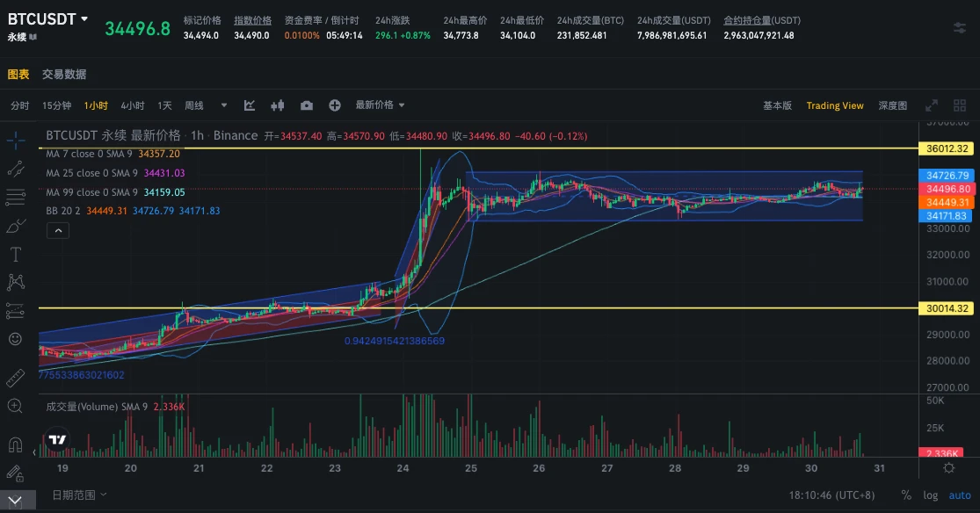The width and height of the screenshot is (980, 513).
Task: Click the candlestick chart style icon
Action: [x=278, y=105]
